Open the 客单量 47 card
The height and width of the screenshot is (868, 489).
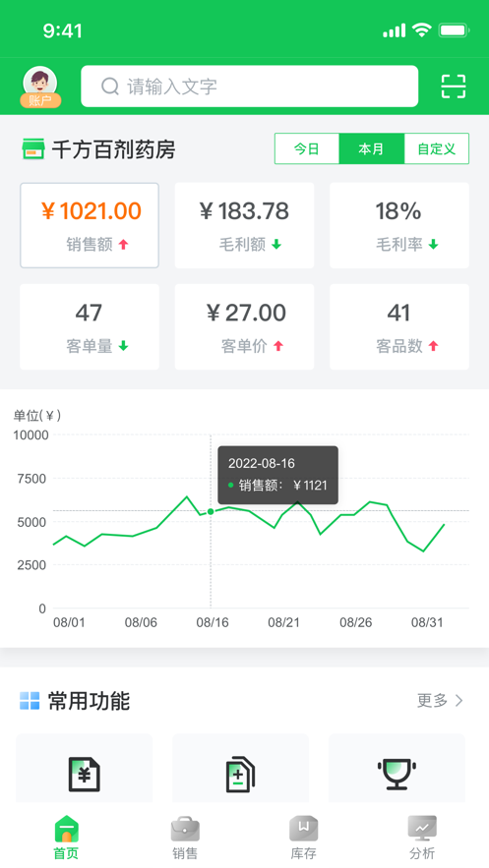[90, 326]
